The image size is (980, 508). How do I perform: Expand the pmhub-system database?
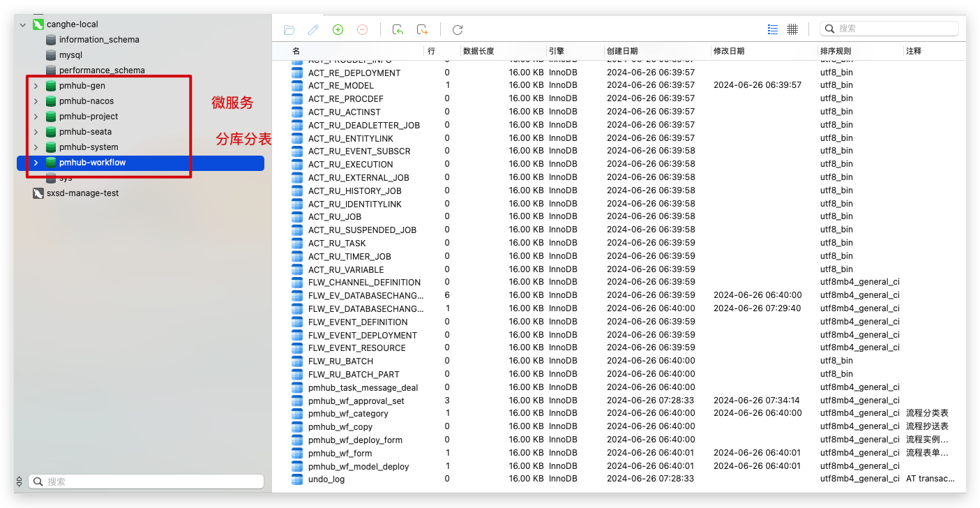click(x=36, y=147)
